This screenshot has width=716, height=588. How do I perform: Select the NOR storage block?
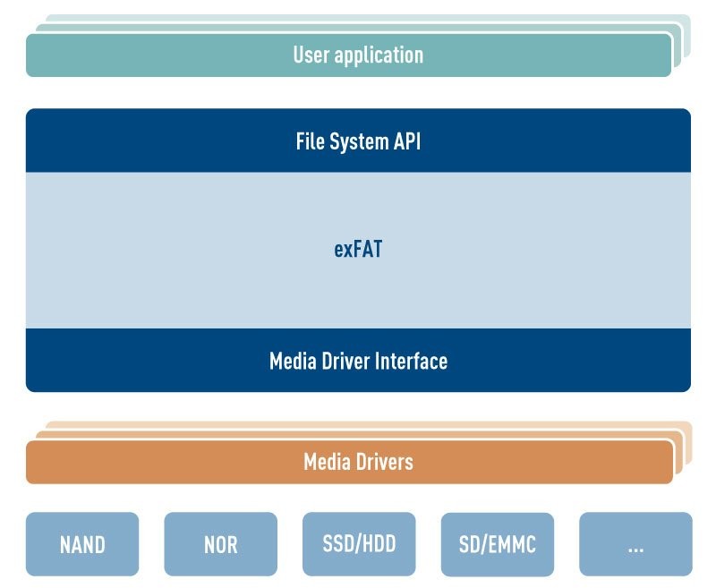[x=219, y=543]
